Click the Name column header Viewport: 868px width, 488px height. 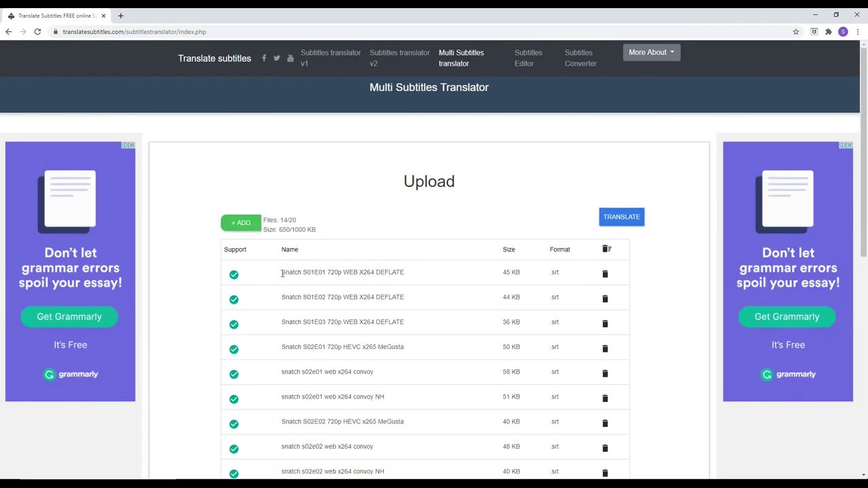point(290,249)
